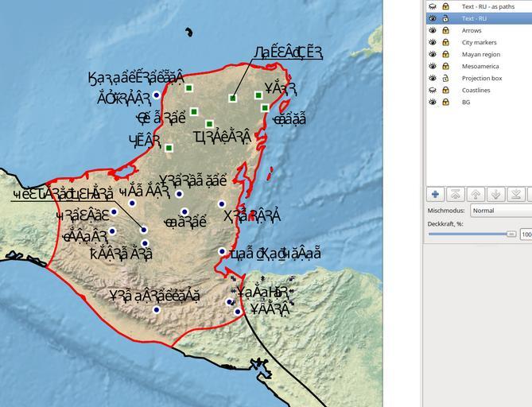Click the lower layer down arrow
Image resolution: width=532 pixels, height=407 pixels.
pyautogui.click(x=495, y=195)
